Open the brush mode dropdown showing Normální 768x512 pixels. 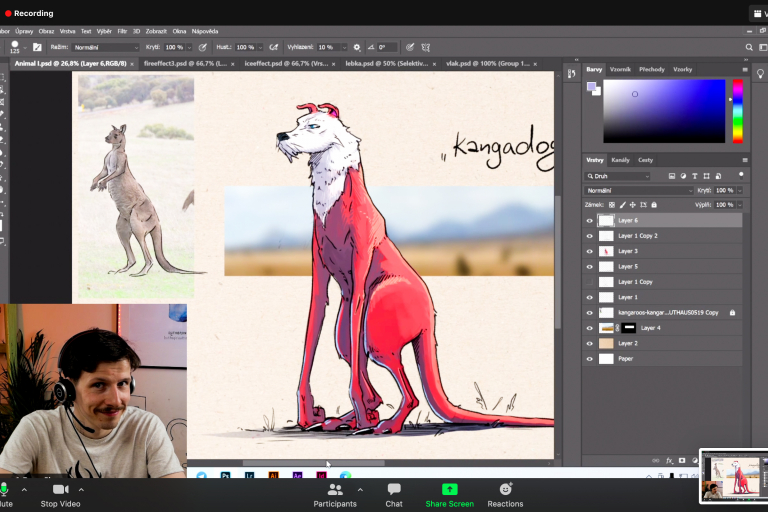pos(105,47)
